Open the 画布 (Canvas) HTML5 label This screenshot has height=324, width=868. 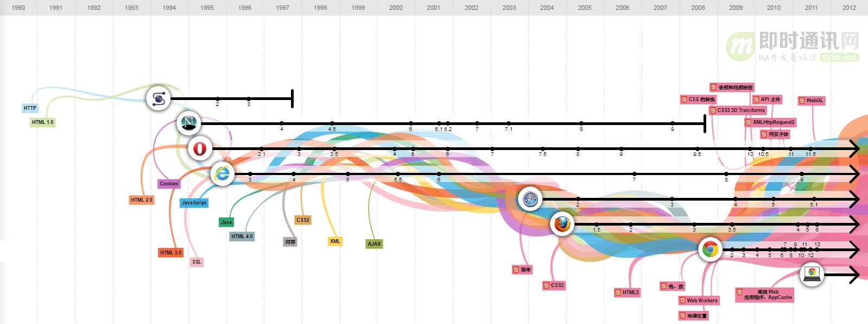coord(522,270)
